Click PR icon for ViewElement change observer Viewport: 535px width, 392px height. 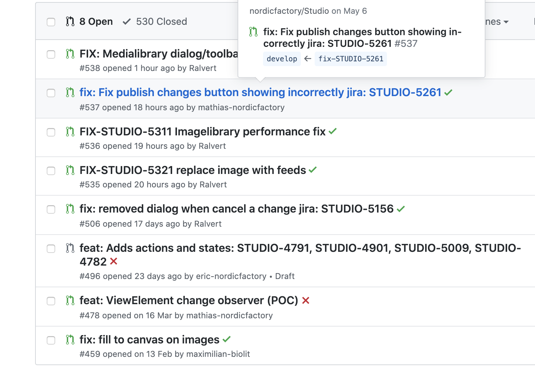pos(70,300)
